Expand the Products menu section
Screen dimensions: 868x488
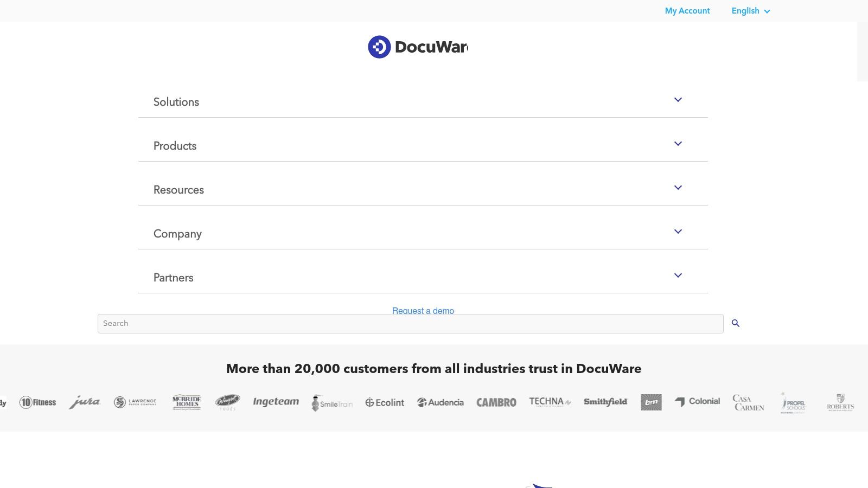(x=175, y=146)
